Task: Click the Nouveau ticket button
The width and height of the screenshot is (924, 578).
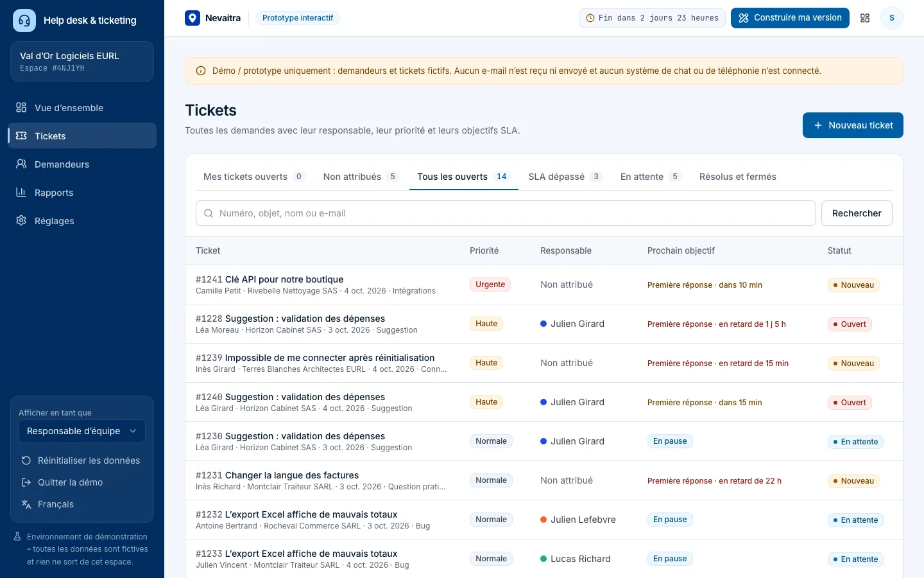Action: tap(853, 125)
